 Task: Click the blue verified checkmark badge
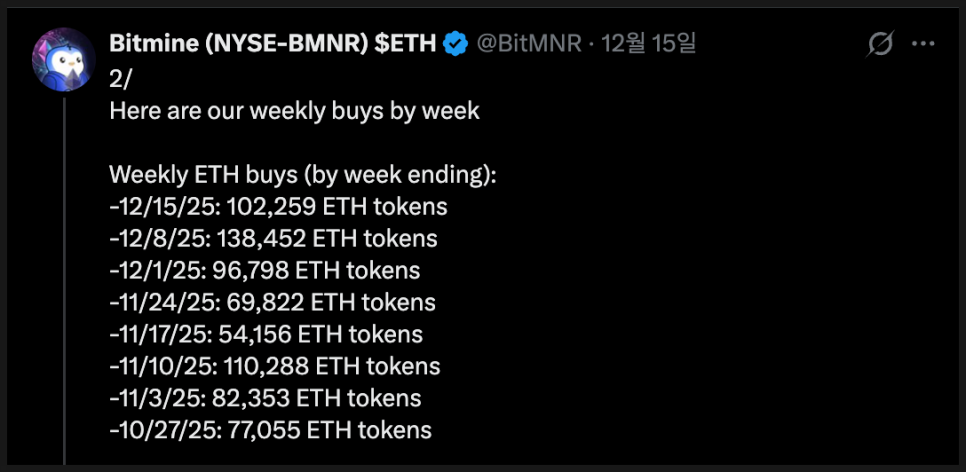click(457, 45)
